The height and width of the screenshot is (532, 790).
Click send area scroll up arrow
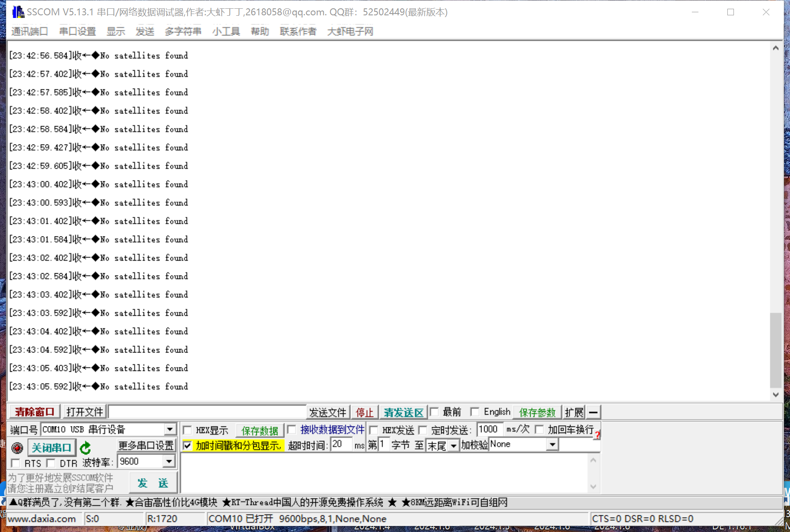pyautogui.click(x=593, y=460)
